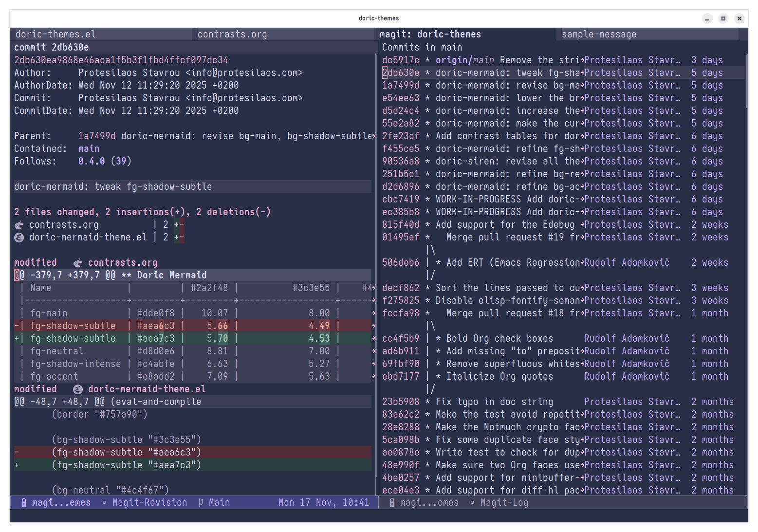Viewport: 758px width, 532px height.
Task: Open the sample-message tab
Action: point(598,35)
